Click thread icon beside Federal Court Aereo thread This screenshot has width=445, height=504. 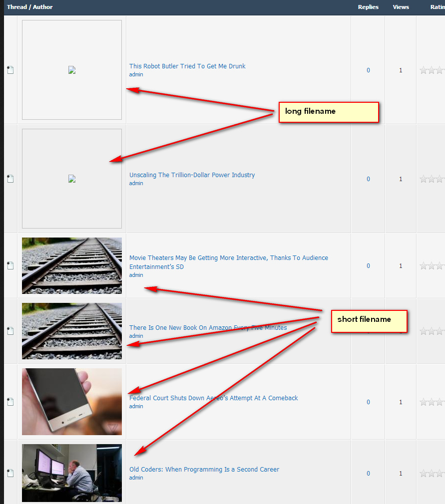tap(10, 402)
